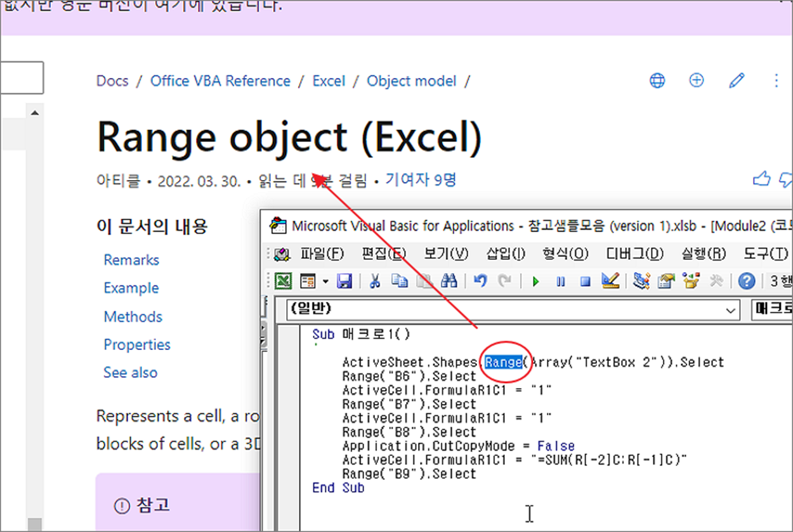
Task: Open the 디버그(D) menu
Action: tap(634, 254)
